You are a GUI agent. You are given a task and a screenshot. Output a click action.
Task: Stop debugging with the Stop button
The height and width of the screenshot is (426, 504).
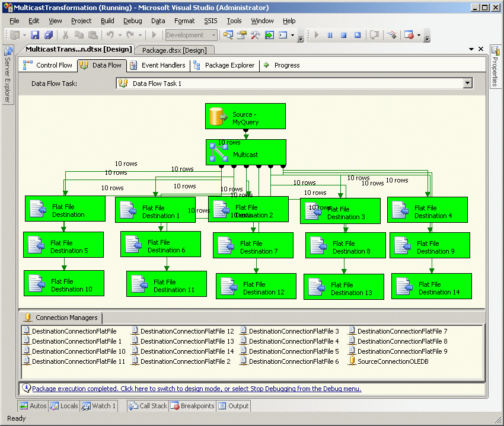343,36
